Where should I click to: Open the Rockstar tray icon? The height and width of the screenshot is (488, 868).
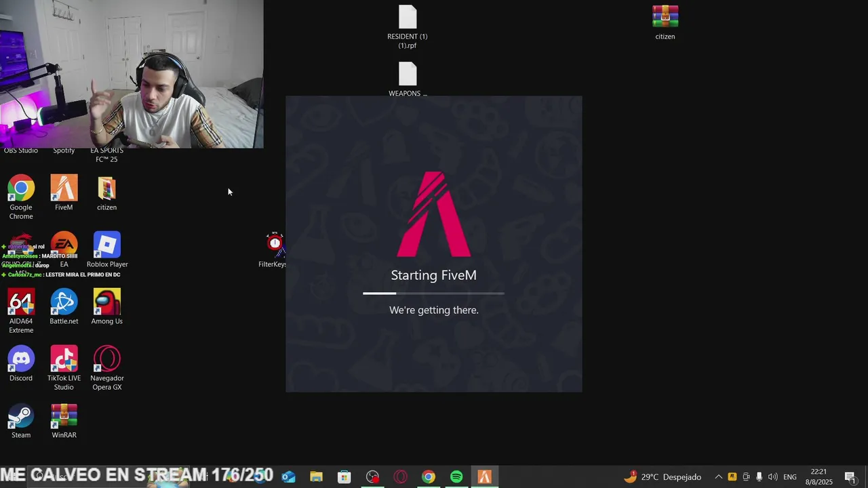[x=732, y=477]
